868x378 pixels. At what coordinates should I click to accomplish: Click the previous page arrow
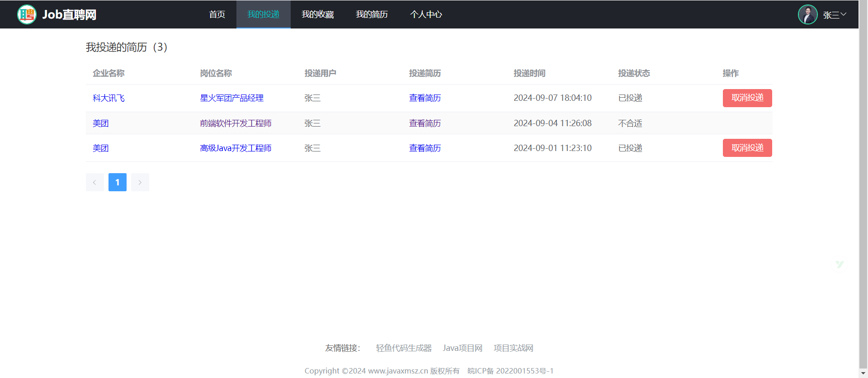coord(95,182)
